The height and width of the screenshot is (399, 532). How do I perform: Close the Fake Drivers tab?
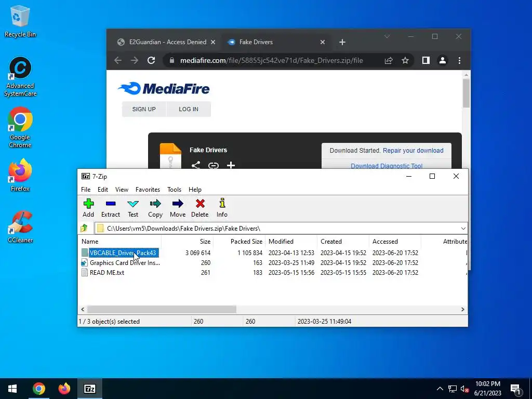(x=323, y=42)
